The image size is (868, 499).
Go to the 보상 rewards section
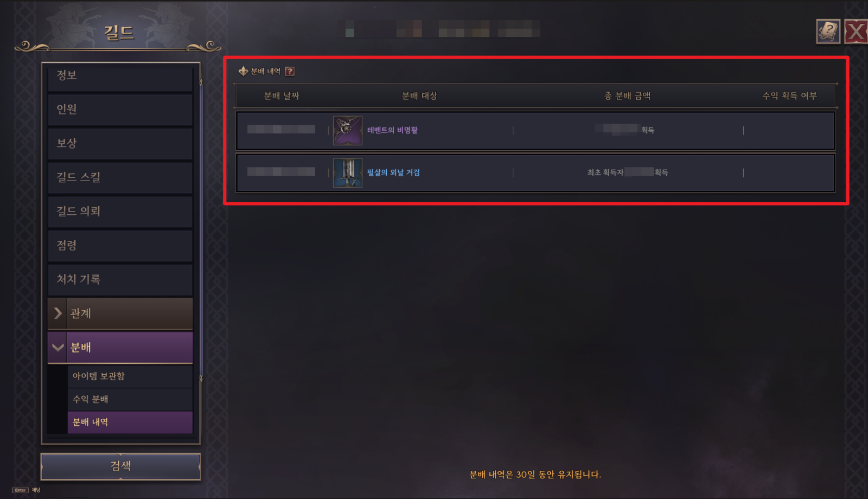120,144
